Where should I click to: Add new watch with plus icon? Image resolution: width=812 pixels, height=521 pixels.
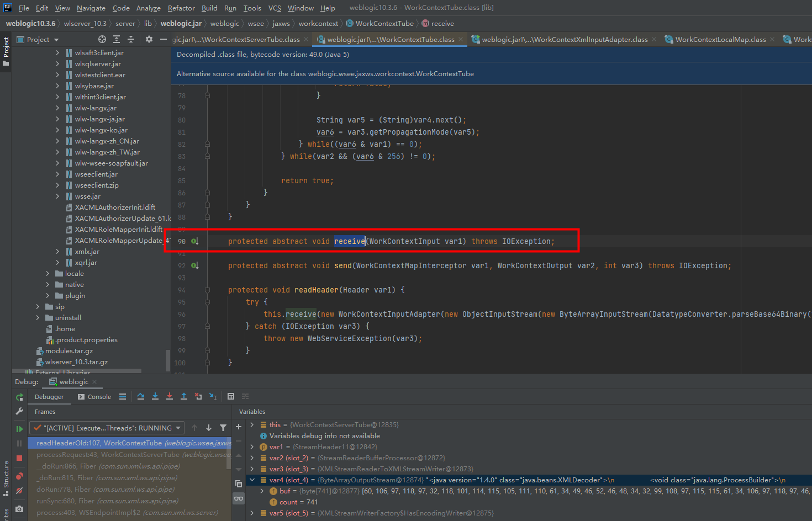[239, 427]
